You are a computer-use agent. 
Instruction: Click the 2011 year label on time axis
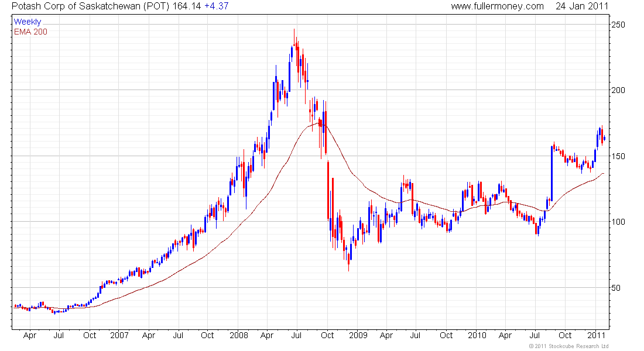596,335
